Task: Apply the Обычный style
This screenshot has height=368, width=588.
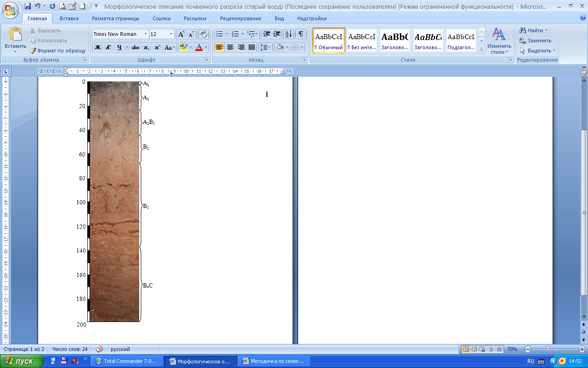Action: click(x=329, y=40)
